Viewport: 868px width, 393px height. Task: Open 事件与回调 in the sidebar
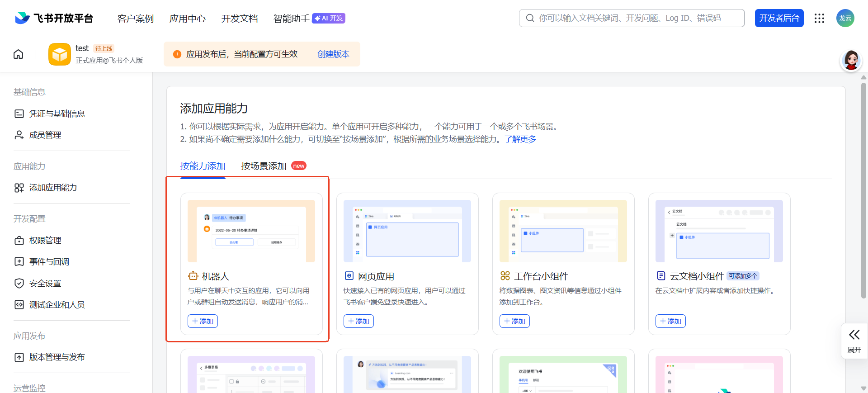tap(49, 262)
